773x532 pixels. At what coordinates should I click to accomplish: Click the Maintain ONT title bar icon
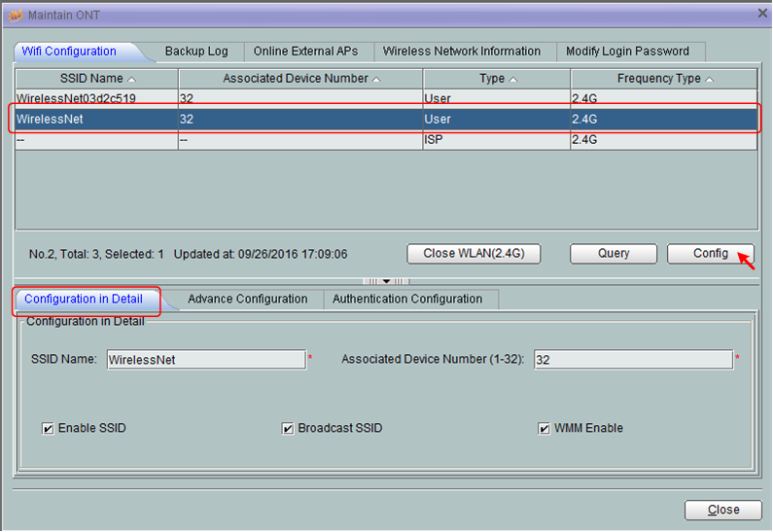click(x=15, y=15)
